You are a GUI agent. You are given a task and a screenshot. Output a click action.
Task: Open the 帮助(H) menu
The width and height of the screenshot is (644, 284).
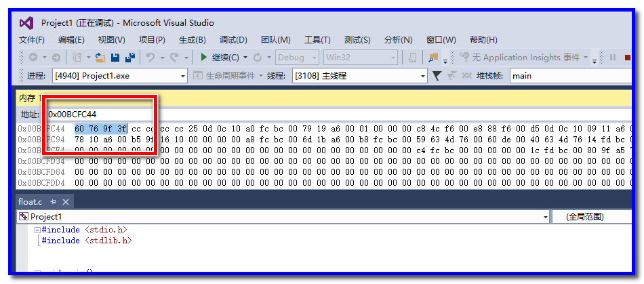coord(483,40)
